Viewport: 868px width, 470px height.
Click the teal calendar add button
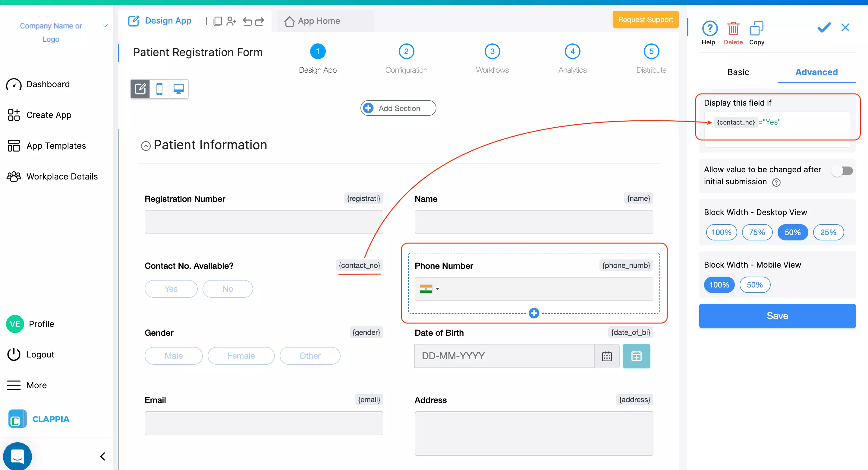(636, 356)
